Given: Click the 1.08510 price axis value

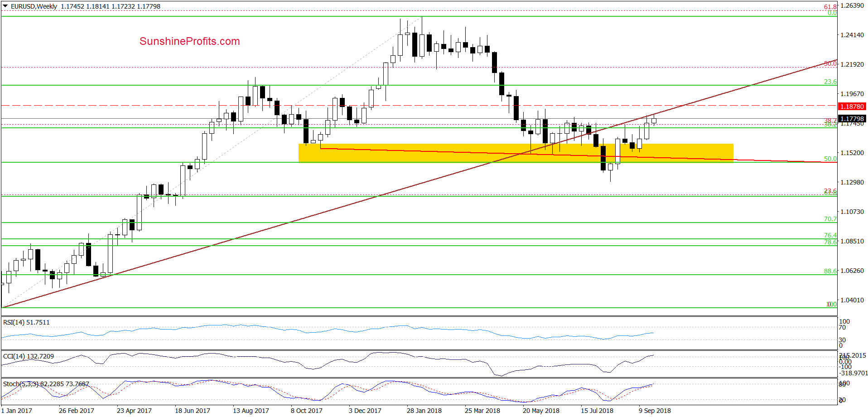Looking at the screenshot, I should pyautogui.click(x=852, y=241).
